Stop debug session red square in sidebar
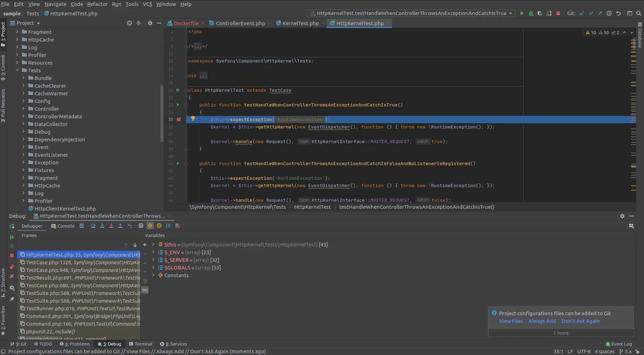This screenshot has width=644, height=355. [x=12, y=256]
